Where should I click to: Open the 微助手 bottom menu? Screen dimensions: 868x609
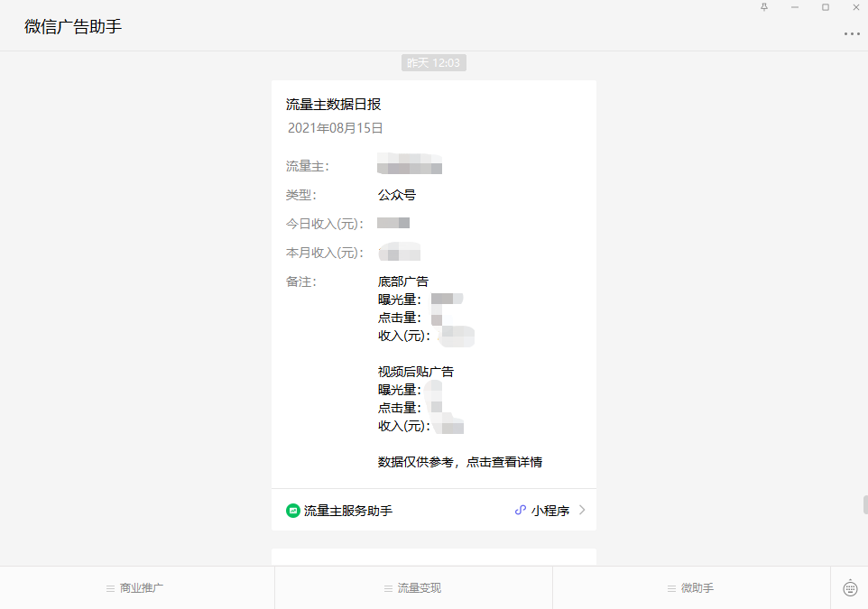point(690,588)
